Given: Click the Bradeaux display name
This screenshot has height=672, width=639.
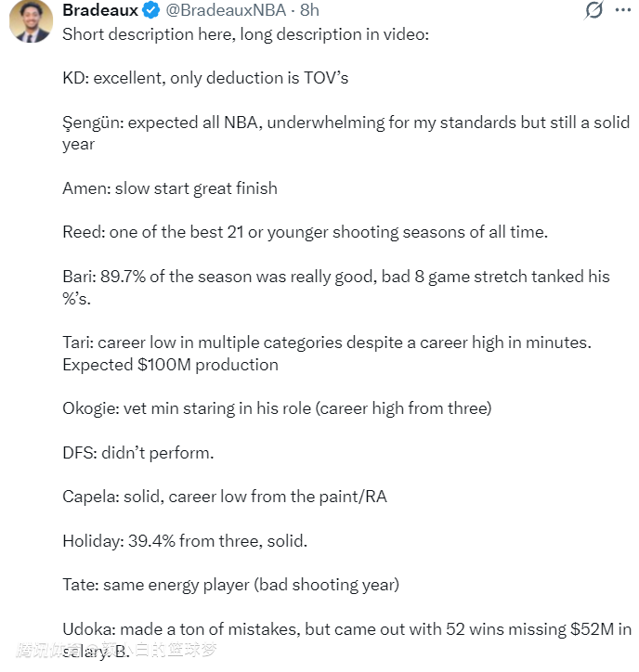Looking at the screenshot, I should (100, 10).
